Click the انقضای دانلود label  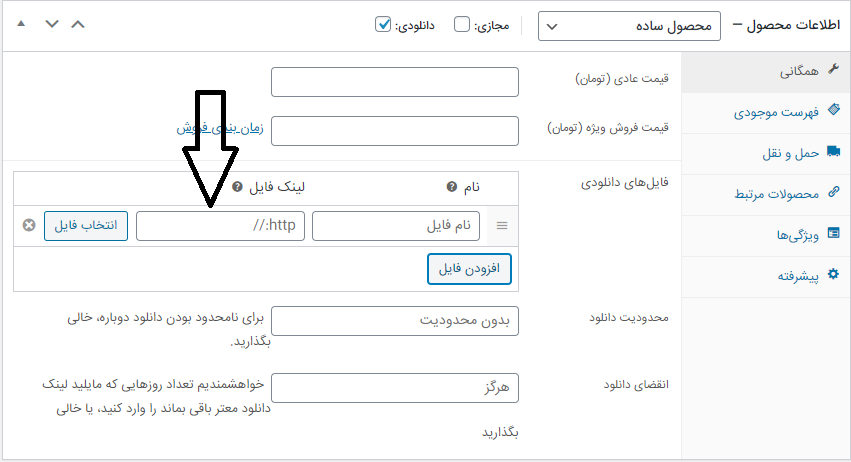[636, 385]
